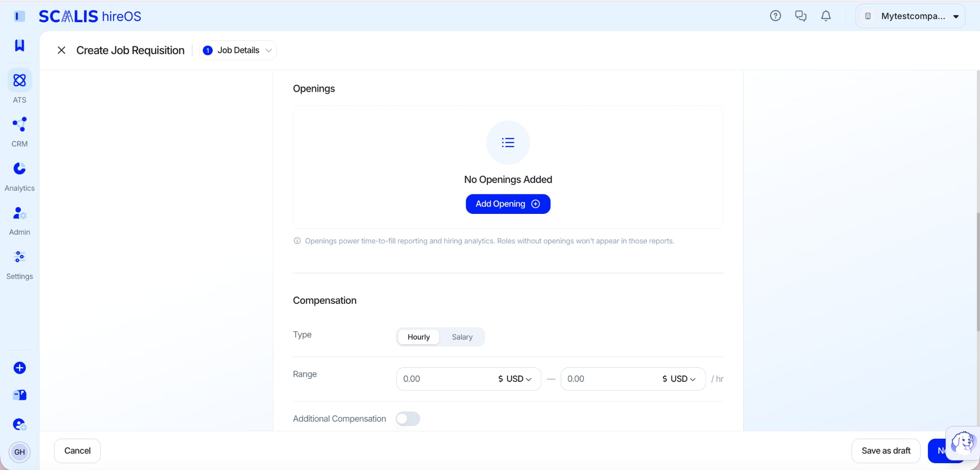
Task: Click the page vertical scrollbar
Action: point(978,272)
